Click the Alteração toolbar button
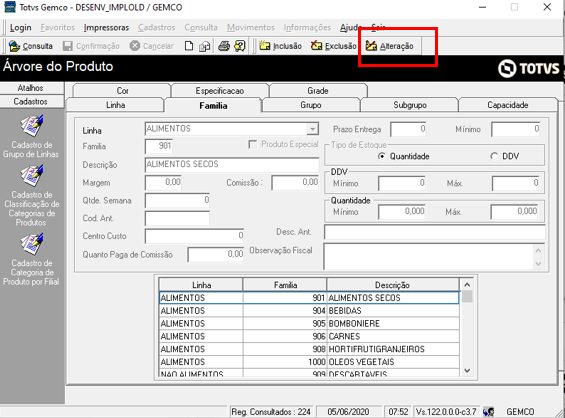The width and height of the screenshot is (565, 418). [390, 46]
